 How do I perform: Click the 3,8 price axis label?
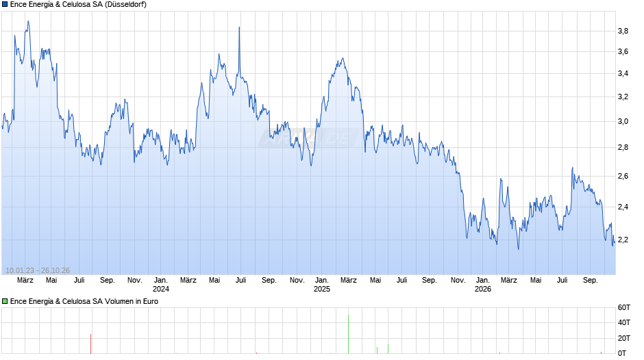[x=623, y=31]
